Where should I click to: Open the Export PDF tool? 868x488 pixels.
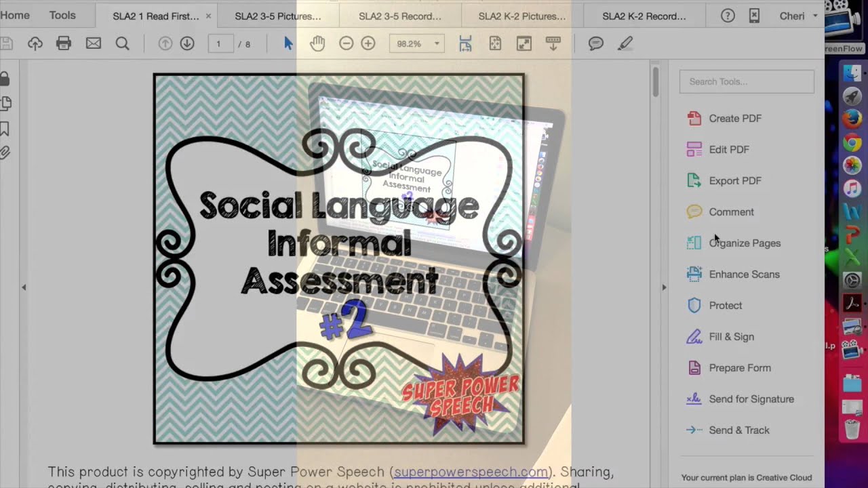(724, 180)
